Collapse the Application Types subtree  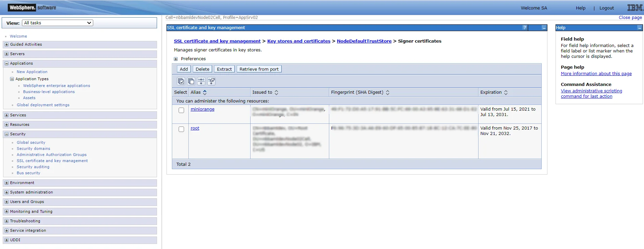12,79
